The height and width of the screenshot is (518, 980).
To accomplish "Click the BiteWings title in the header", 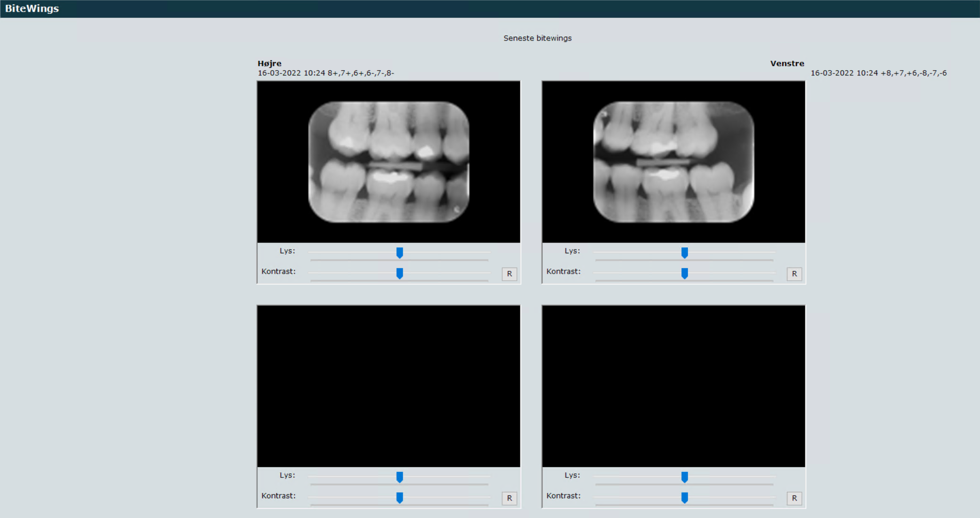I will (32, 8).
